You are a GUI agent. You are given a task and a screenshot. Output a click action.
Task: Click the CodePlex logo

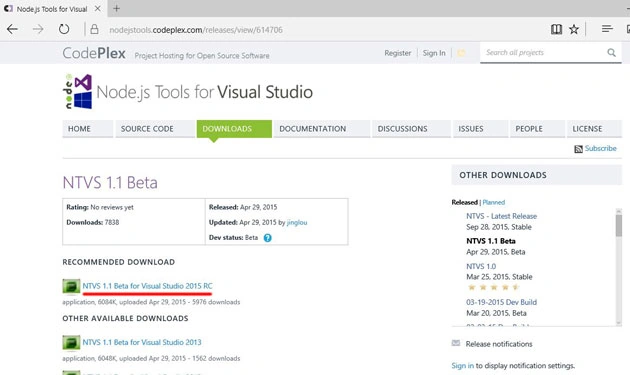94,53
